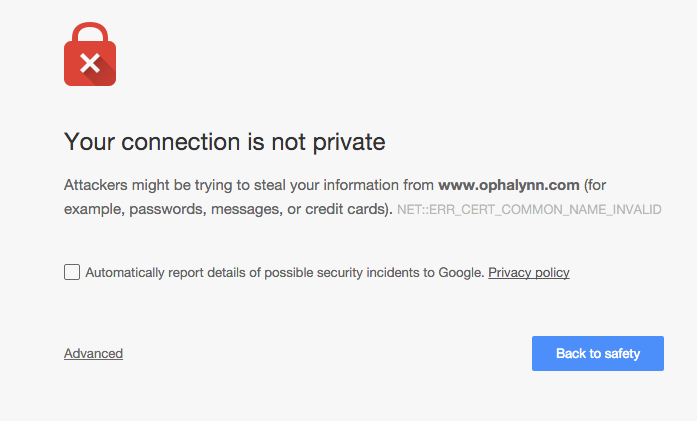This screenshot has width=697, height=421.
Task: Click the Back to safety button
Action: click(x=597, y=353)
